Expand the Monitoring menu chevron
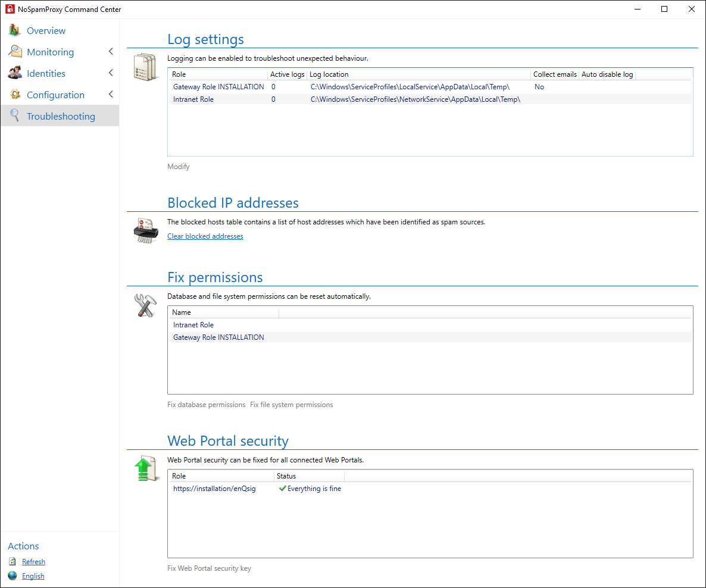This screenshot has width=706, height=588. 111,51
